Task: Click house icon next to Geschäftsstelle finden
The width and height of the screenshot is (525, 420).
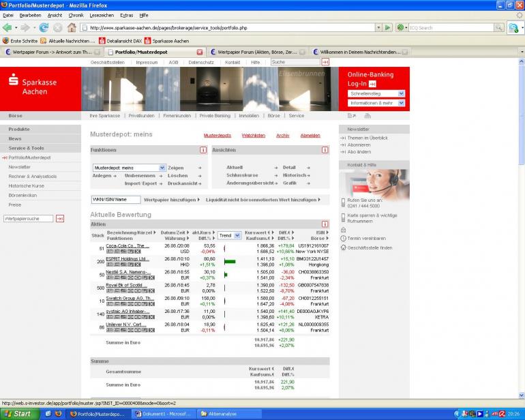Action: pos(343,247)
